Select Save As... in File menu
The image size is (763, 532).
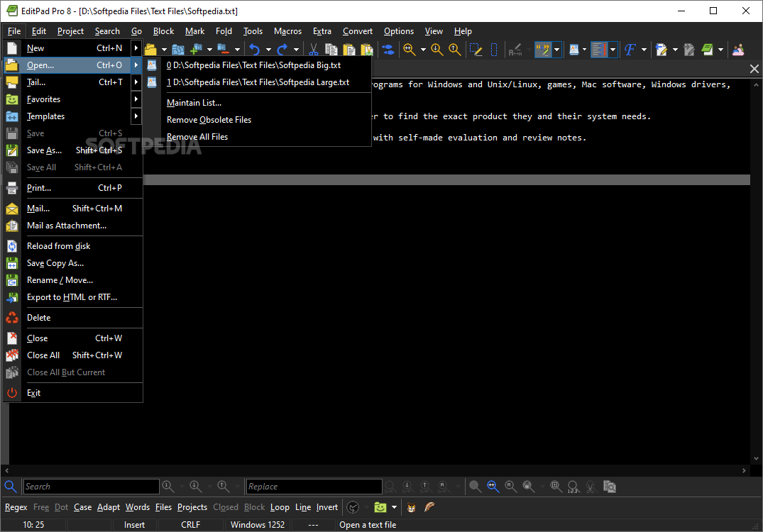(74, 150)
